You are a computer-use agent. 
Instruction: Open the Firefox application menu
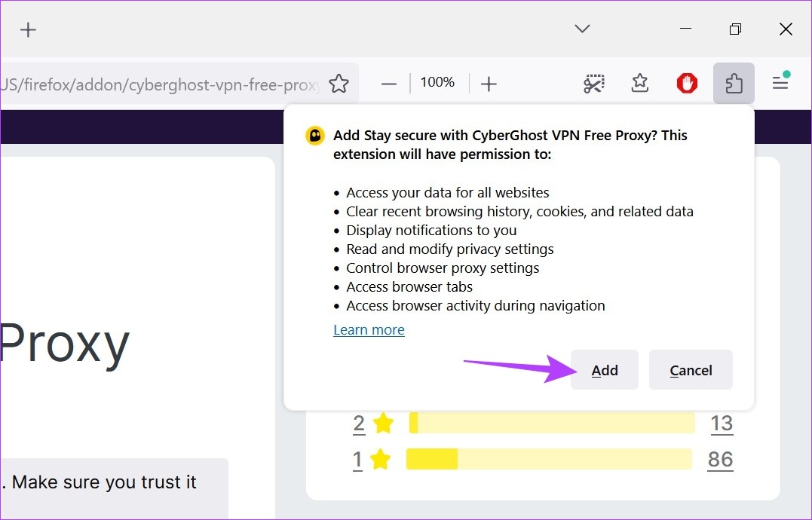click(780, 83)
